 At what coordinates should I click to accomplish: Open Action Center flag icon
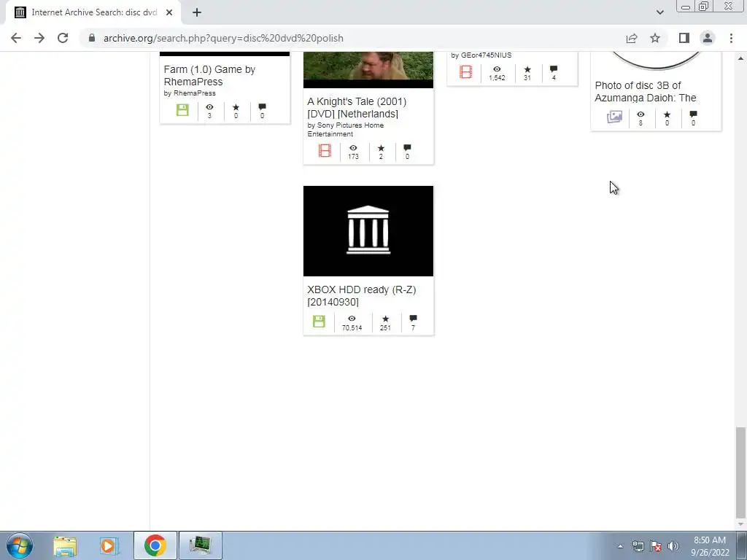click(x=656, y=546)
